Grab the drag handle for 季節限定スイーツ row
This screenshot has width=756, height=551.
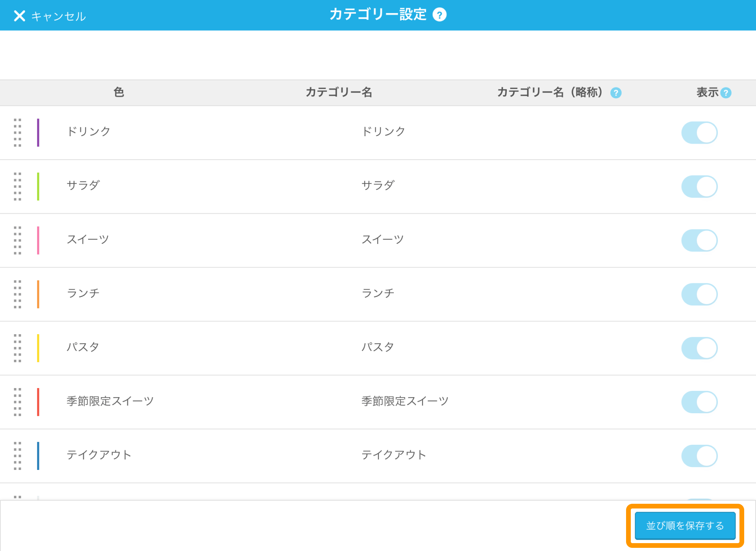(x=17, y=402)
